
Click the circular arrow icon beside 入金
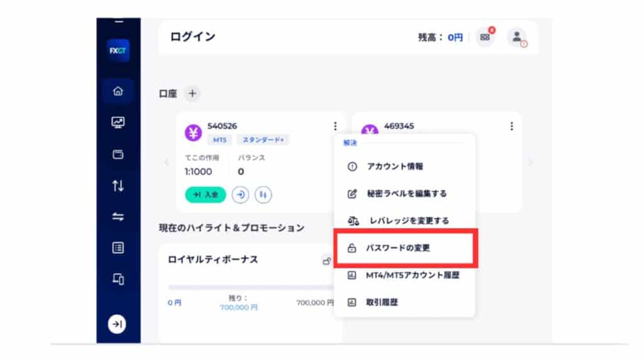[240, 195]
